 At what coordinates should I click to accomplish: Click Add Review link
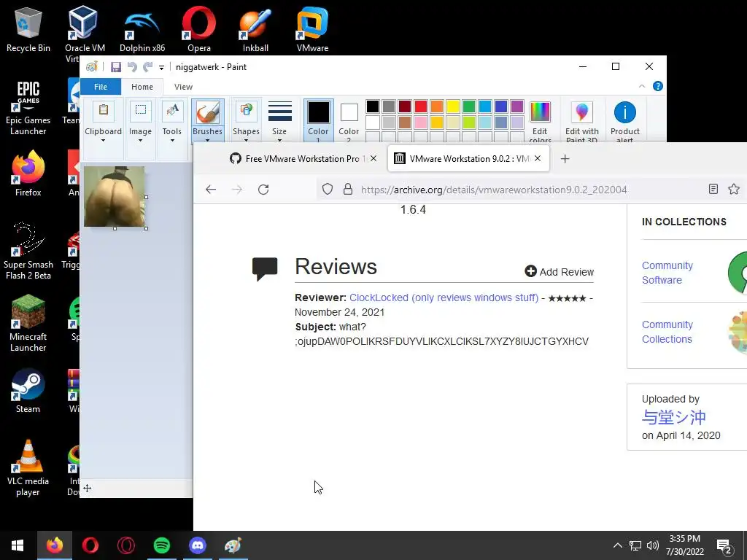[x=560, y=271]
